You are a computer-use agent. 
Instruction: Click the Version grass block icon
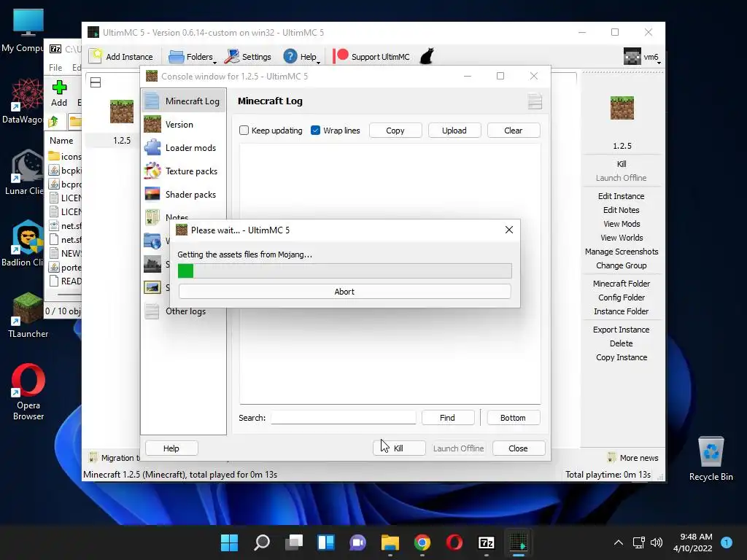coord(152,124)
